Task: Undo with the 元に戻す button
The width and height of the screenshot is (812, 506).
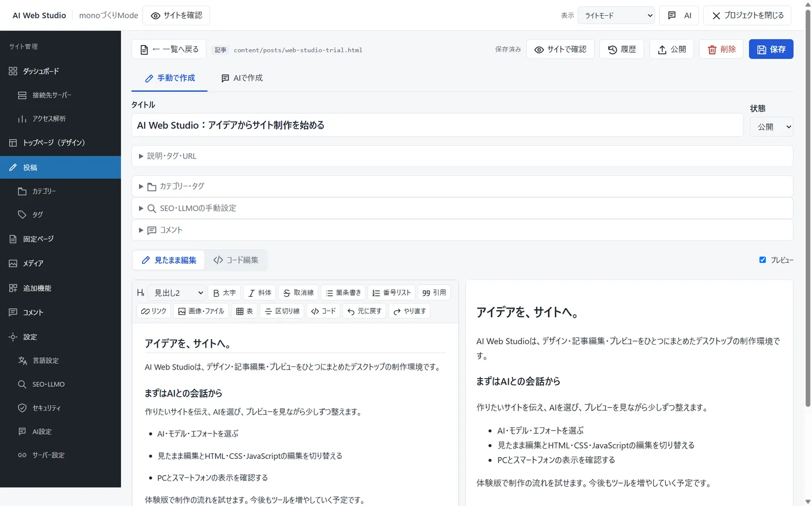Action: pyautogui.click(x=364, y=311)
